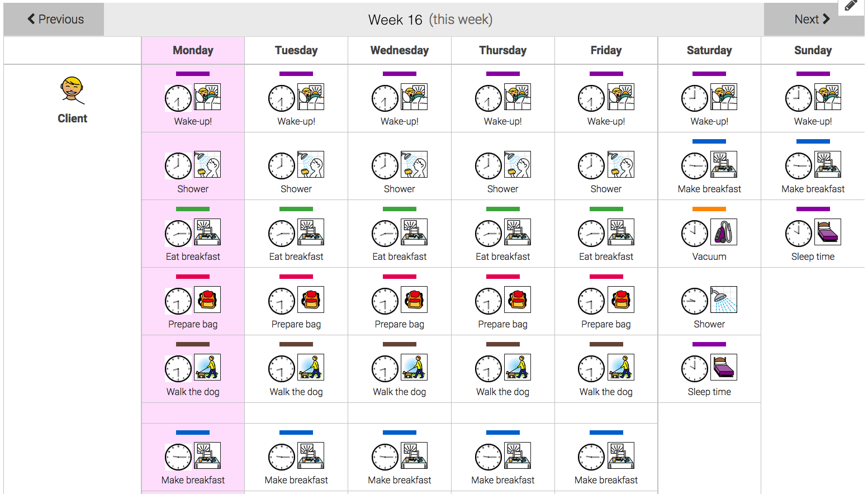Go to the Next week

pyautogui.click(x=813, y=19)
